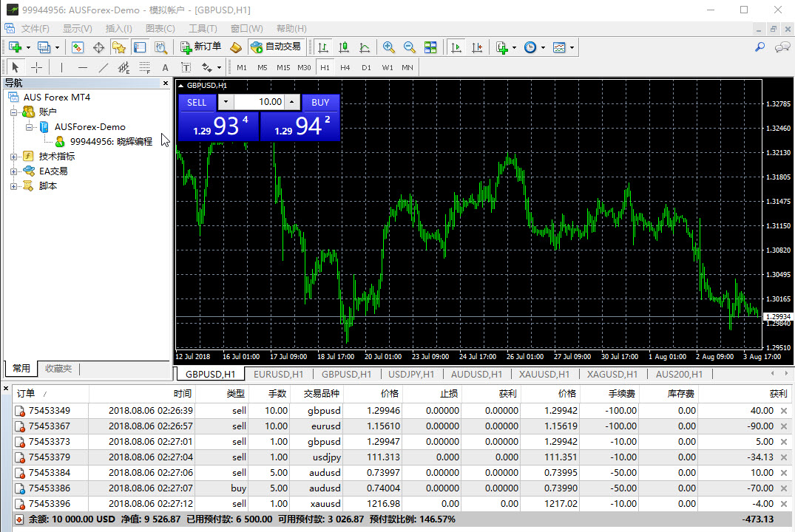Expand the EA交易 tree node

(x=13, y=171)
